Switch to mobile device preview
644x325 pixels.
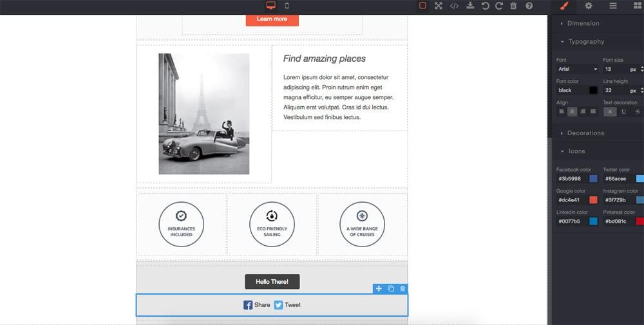tap(287, 6)
